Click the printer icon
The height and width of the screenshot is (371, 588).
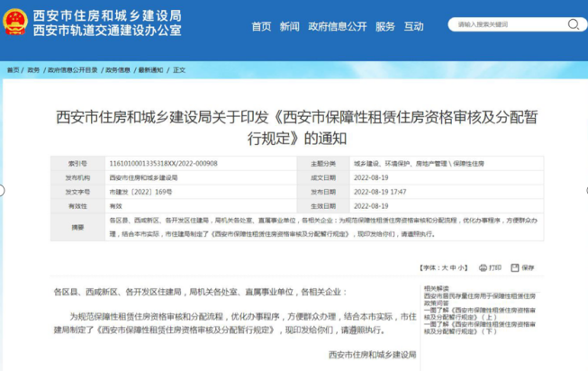pos(483,267)
